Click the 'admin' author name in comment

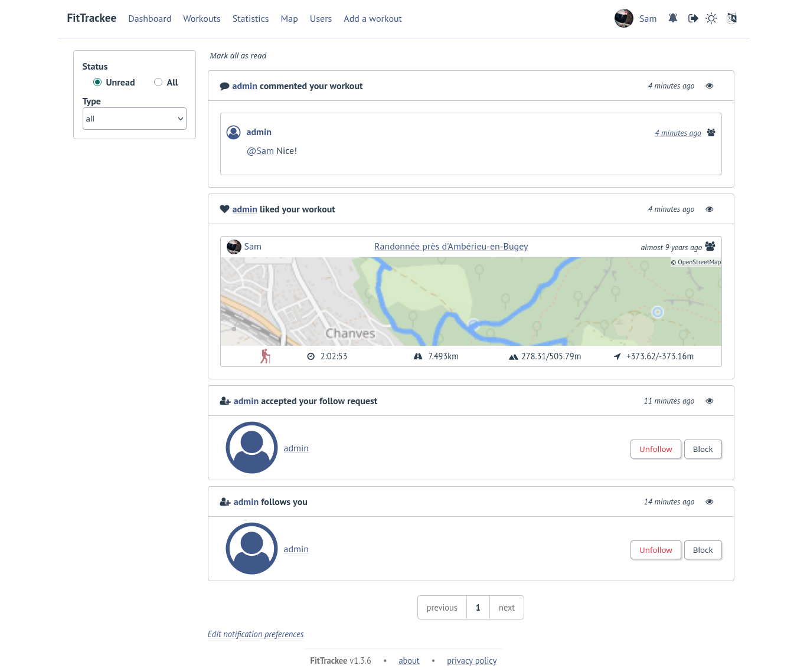pyautogui.click(x=259, y=132)
